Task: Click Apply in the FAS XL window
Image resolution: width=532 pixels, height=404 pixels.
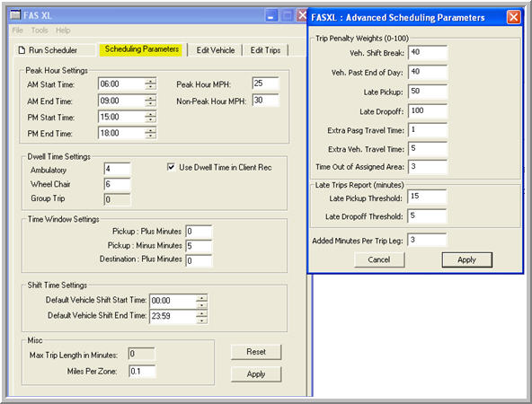Action: point(256,374)
